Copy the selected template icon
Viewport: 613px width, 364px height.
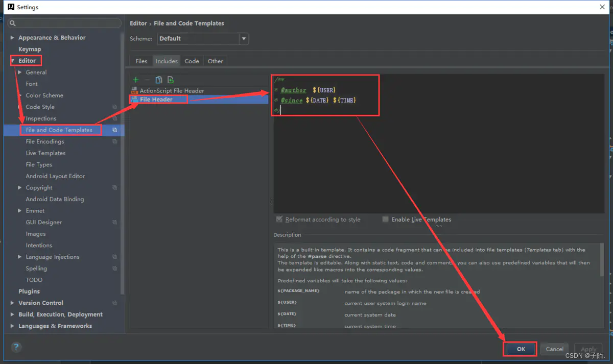click(159, 80)
